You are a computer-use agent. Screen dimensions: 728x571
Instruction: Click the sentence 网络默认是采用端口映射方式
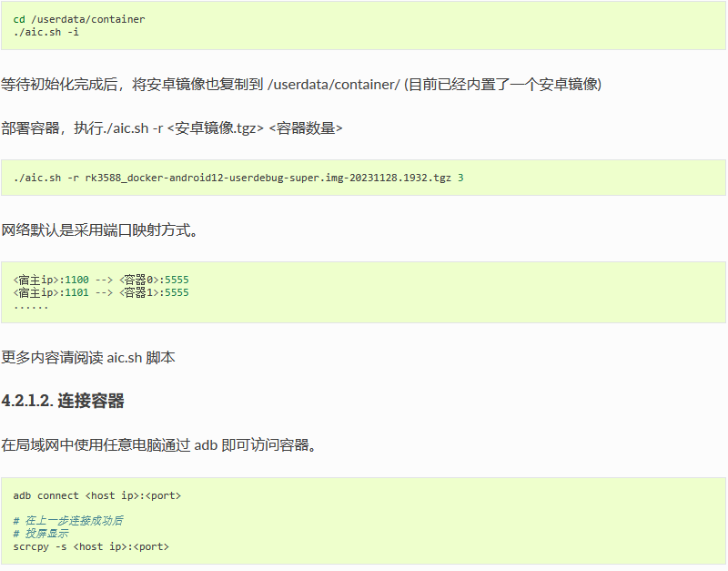99,229
